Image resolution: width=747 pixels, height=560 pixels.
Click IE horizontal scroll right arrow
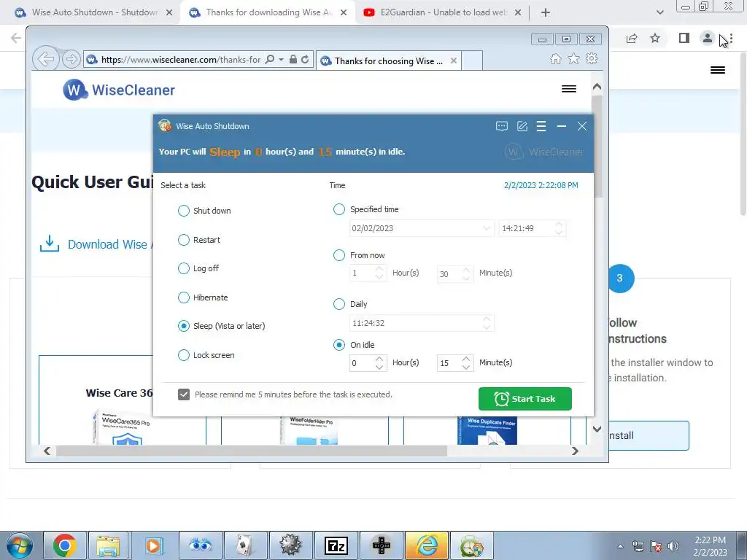[575, 451]
